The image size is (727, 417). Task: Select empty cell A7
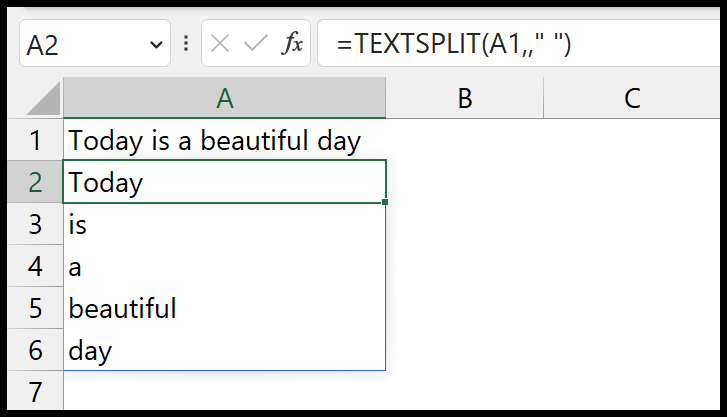tap(224, 391)
